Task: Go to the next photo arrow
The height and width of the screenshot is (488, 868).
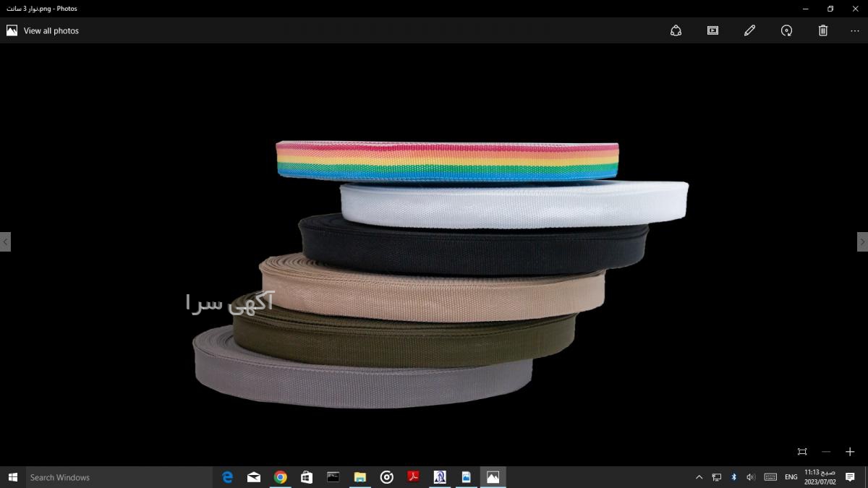Action: click(862, 241)
